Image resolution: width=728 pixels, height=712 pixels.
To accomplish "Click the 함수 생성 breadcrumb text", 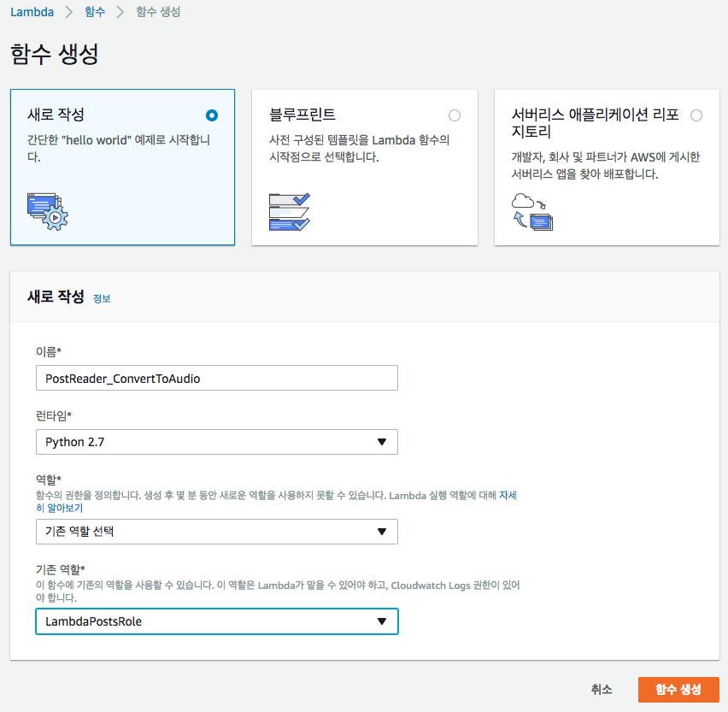I will tap(158, 12).
